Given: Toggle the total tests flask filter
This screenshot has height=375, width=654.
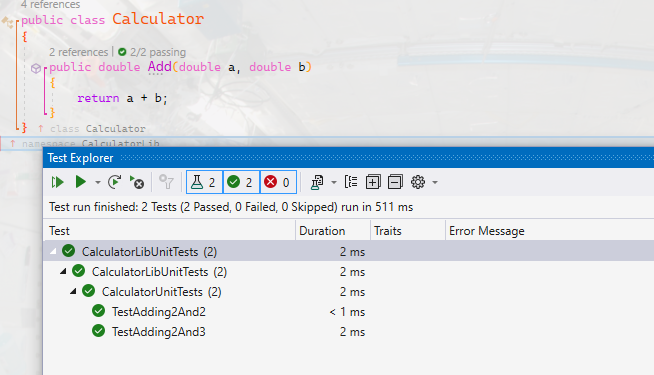Looking at the screenshot, I should pos(204,182).
